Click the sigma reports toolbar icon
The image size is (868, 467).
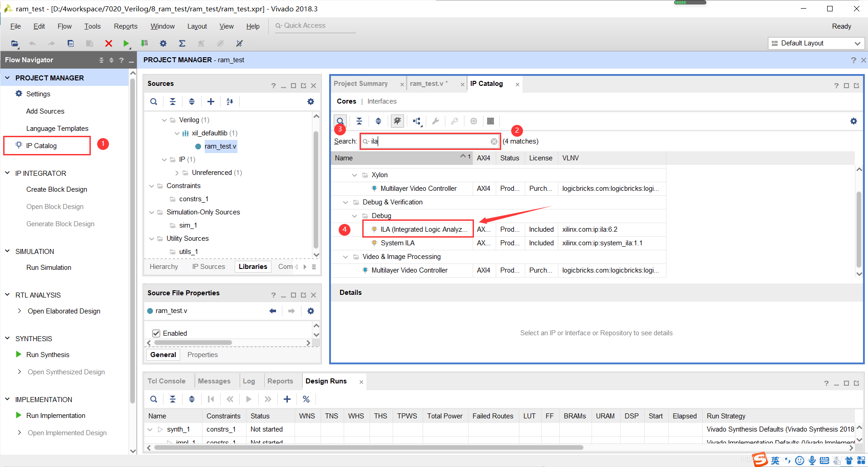coord(182,44)
